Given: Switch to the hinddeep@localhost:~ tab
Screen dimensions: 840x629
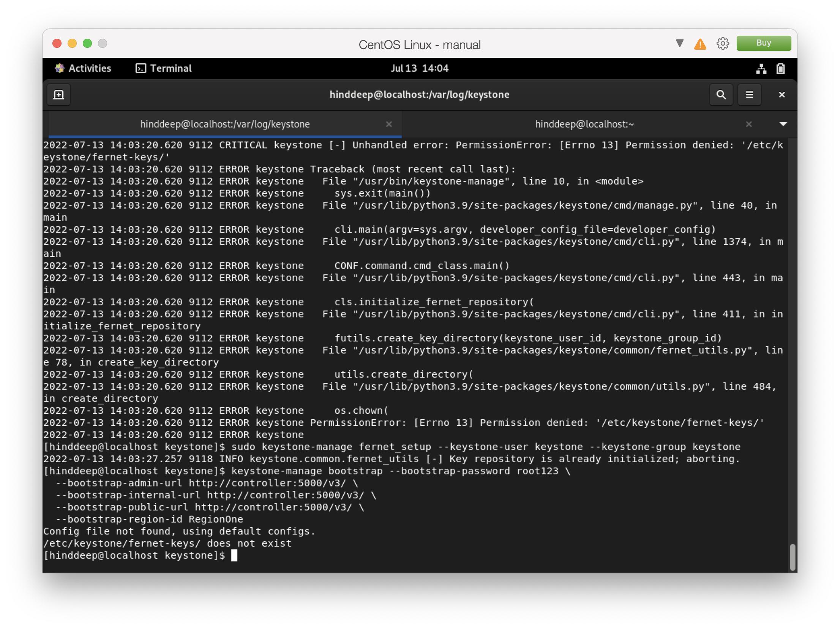Looking at the screenshot, I should [x=584, y=124].
